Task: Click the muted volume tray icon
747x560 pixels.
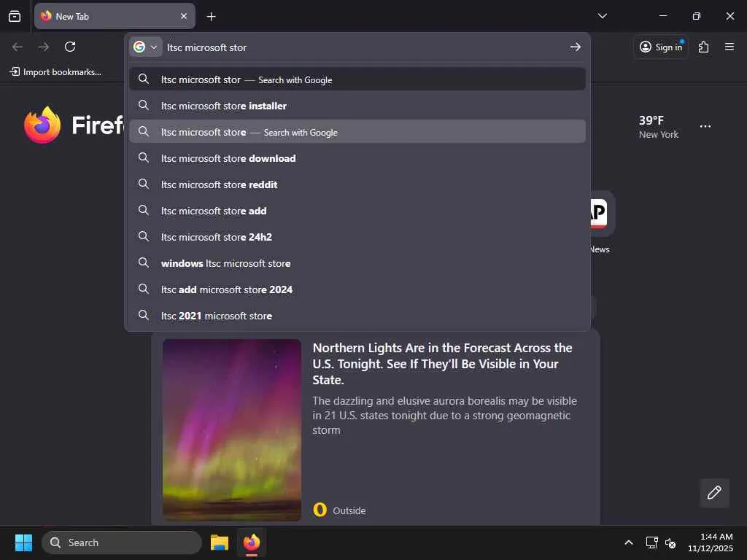Action: coord(670,542)
